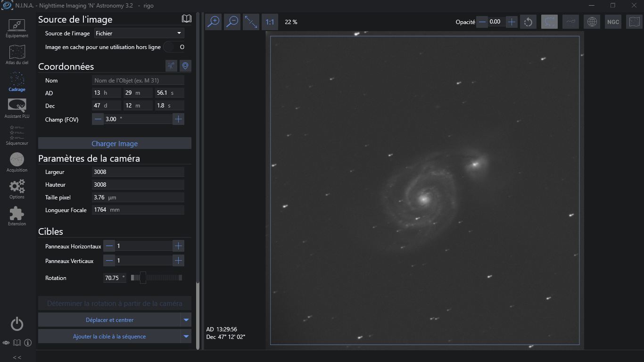The height and width of the screenshot is (362, 644).
Task: Click the Déplacer et centrer button
Action: point(109,320)
